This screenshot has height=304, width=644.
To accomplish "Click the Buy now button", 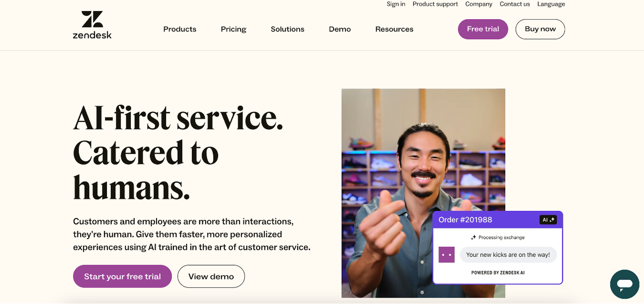I will pos(540,29).
